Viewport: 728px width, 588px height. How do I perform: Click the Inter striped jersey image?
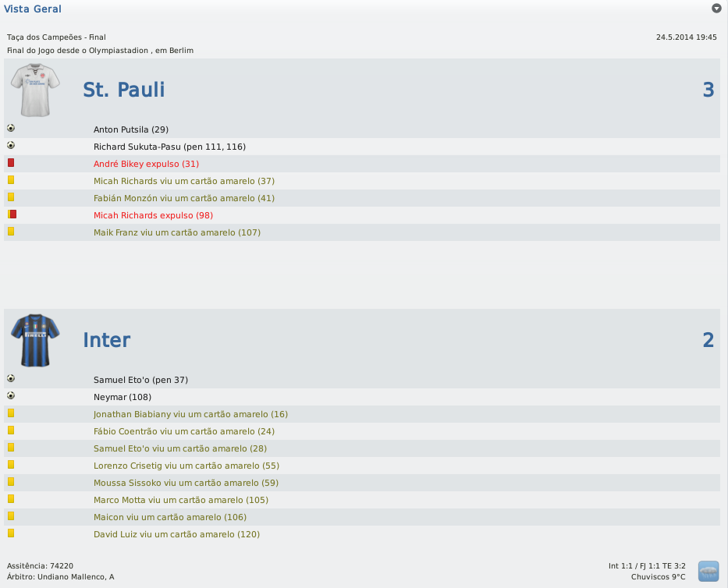click(36, 339)
